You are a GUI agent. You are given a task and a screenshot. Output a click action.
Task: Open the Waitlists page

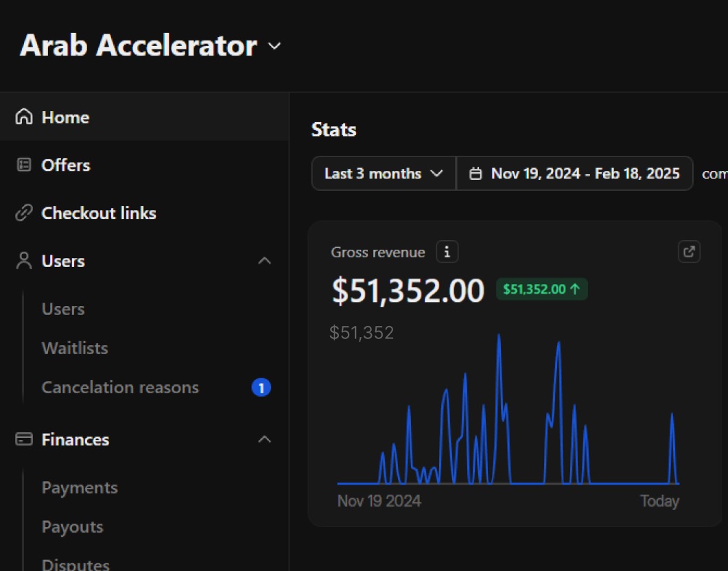[x=75, y=348]
